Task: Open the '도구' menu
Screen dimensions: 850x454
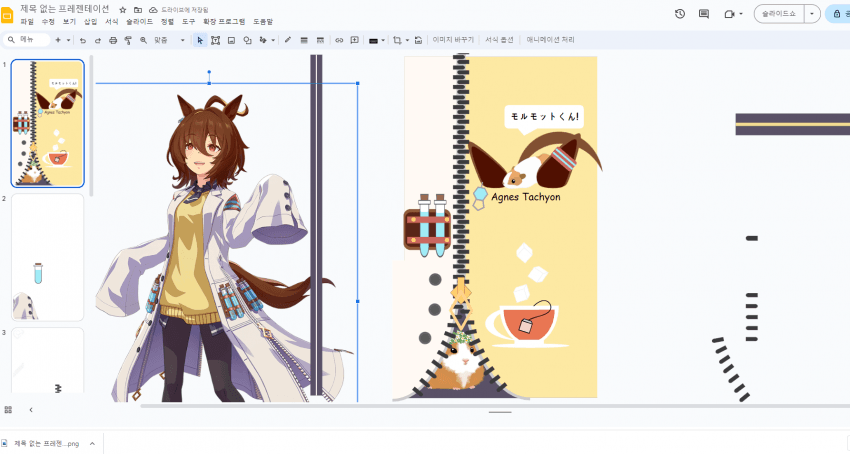Action: (x=188, y=22)
